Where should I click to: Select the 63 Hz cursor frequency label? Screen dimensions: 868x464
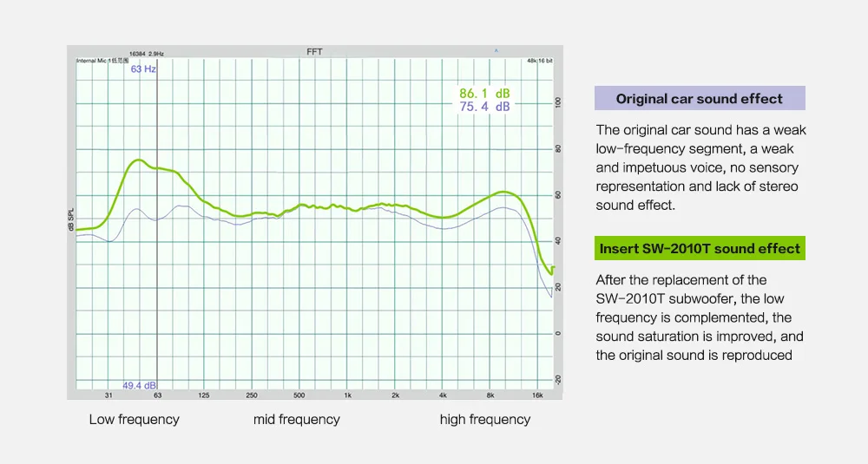(x=143, y=69)
